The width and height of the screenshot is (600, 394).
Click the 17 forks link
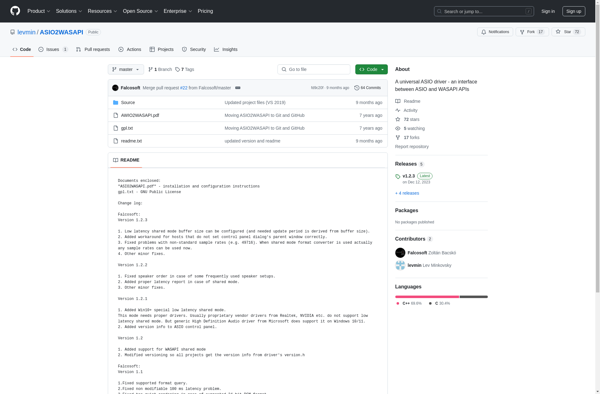407,137
